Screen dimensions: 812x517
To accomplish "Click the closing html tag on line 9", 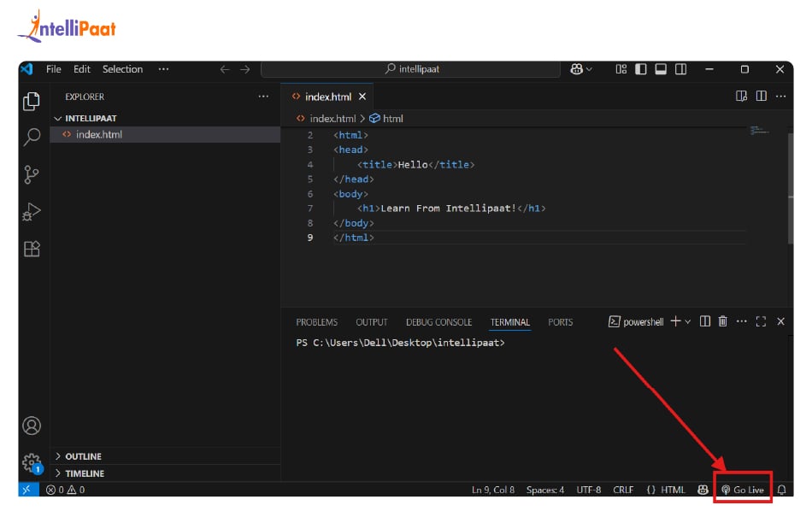I will (353, 238).
